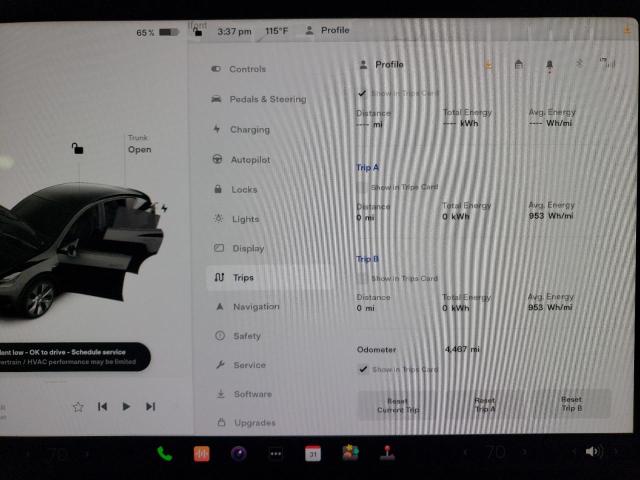
Task: Tap the 115°F outside temperature
Action: click(276, 31)
